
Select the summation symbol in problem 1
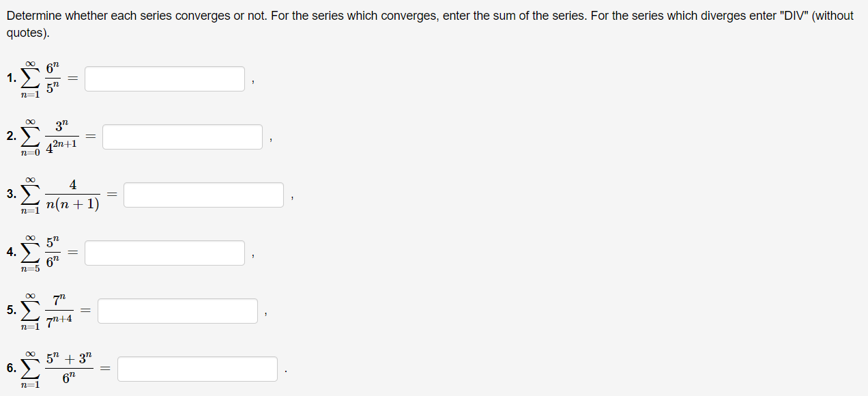coord(29,78)
